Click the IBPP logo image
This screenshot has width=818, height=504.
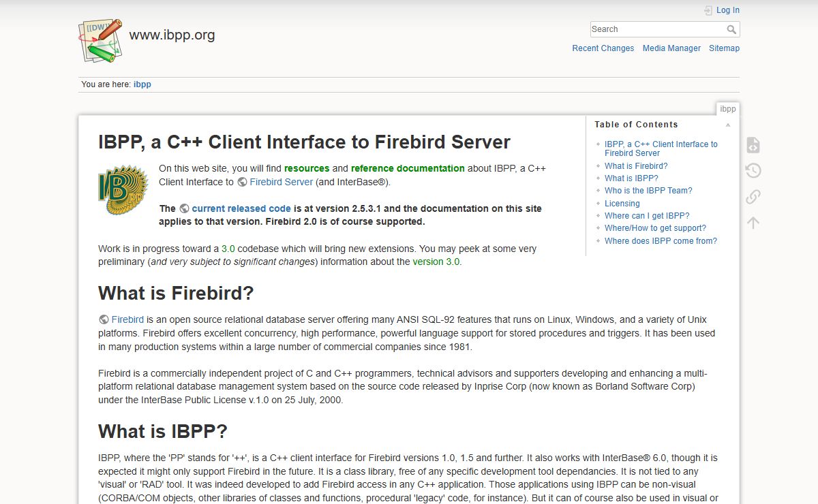[123, 190]
